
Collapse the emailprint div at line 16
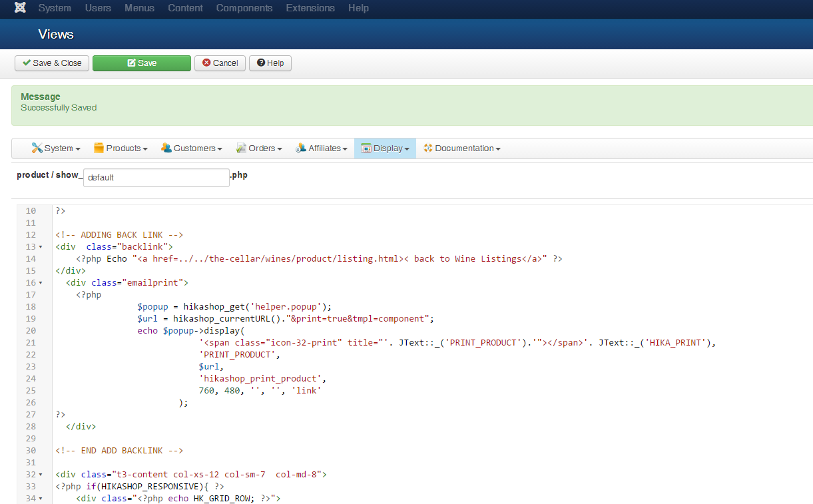click(41, 283)
